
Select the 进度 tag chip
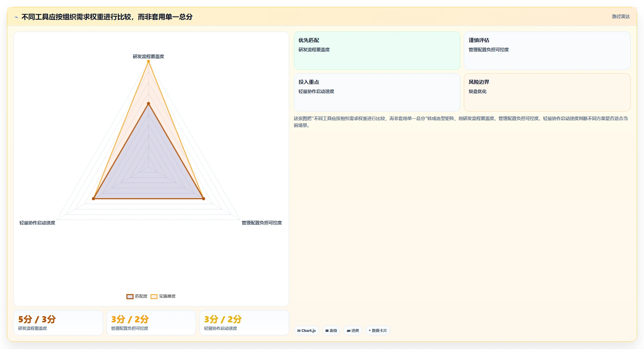pyautogui.click(x=353, y=331)
